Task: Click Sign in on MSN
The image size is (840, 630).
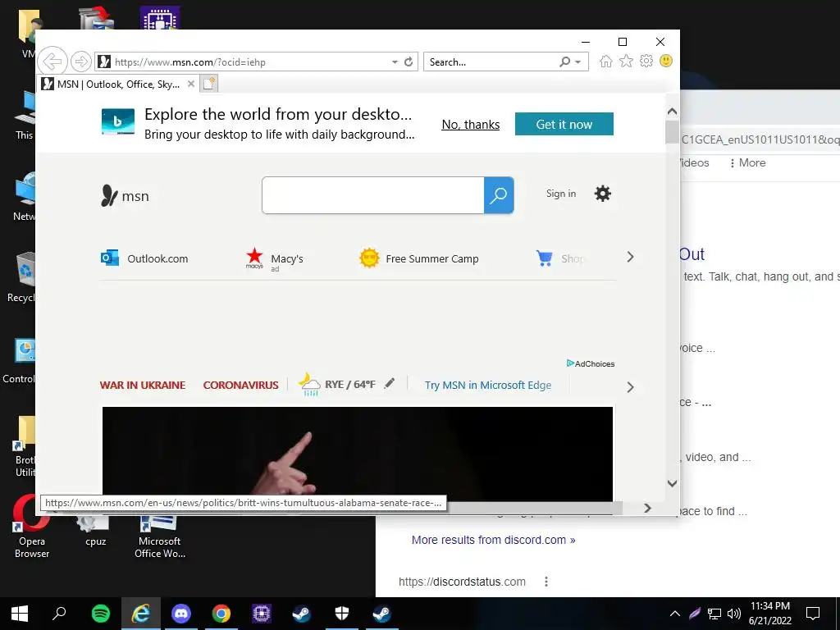Action: 561,194
